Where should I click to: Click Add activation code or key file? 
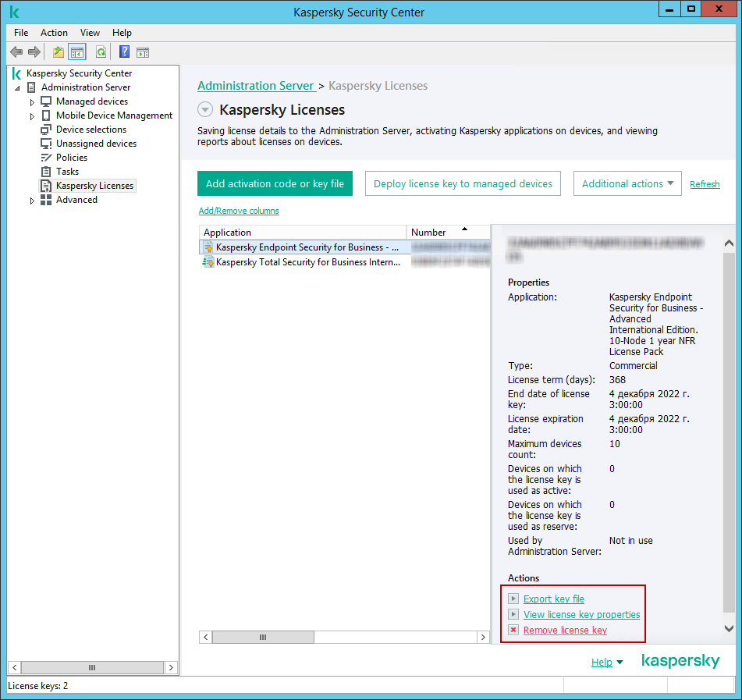275,184
